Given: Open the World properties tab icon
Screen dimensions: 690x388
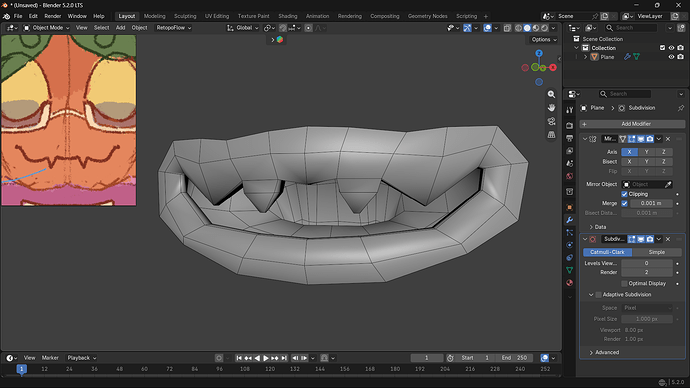Looking at the screenshot, I should point(569,176).
